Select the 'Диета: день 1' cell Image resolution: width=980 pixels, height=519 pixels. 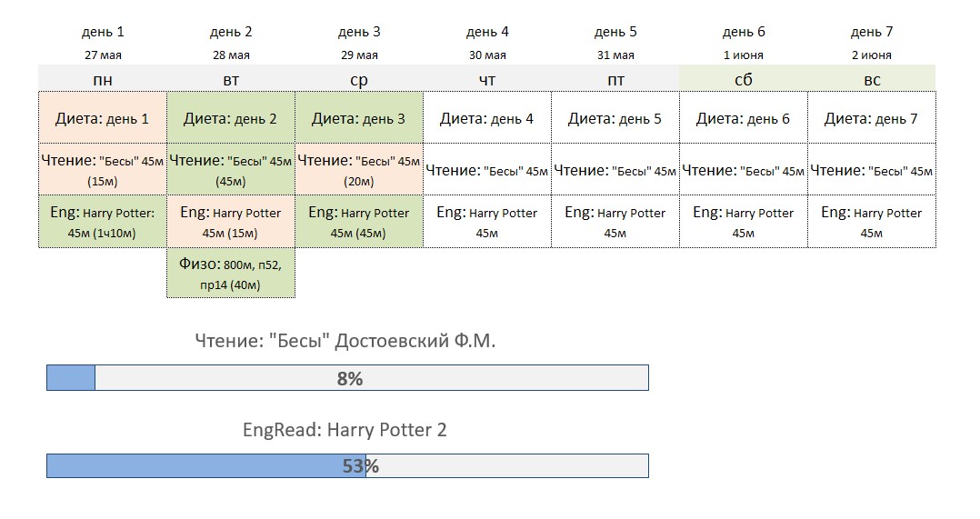coord(103,118)
